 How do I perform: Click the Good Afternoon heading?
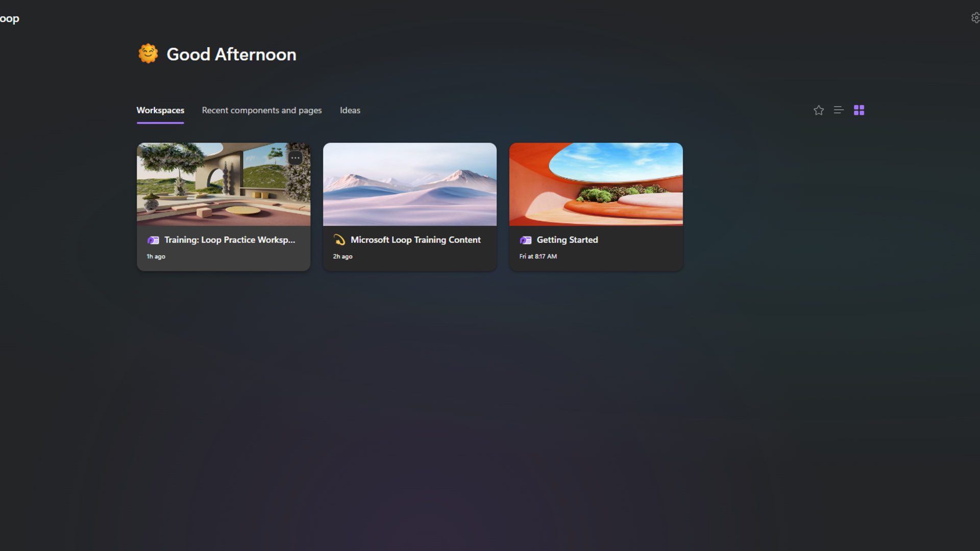(x=231, y=55)
